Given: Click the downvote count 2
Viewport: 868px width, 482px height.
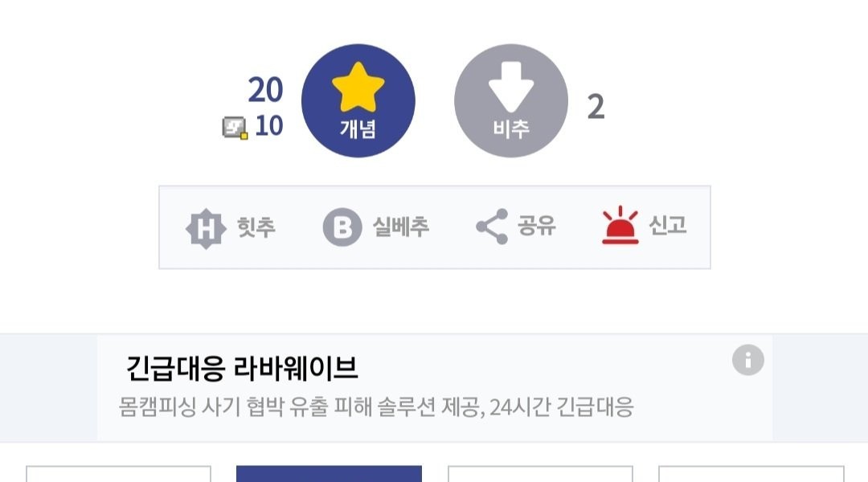Looking at the screenshot, I should click(596, 107).
